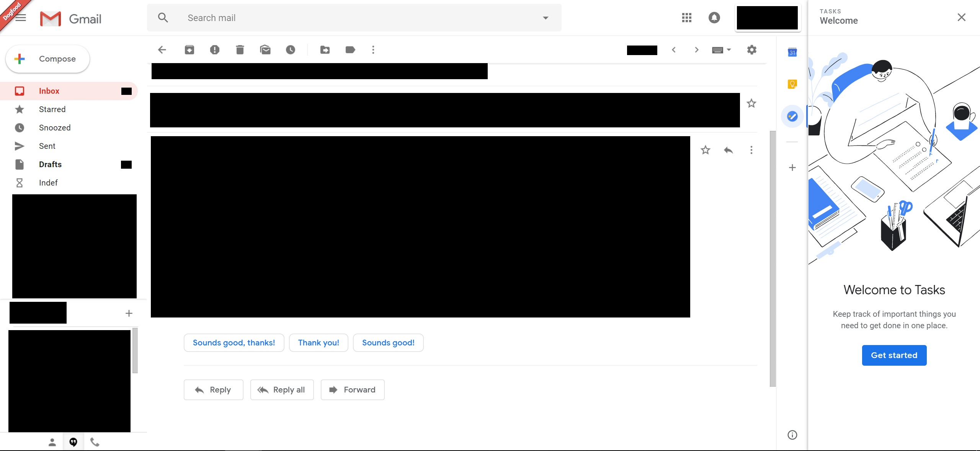Select Sent in the sidebar

(47, 146)
